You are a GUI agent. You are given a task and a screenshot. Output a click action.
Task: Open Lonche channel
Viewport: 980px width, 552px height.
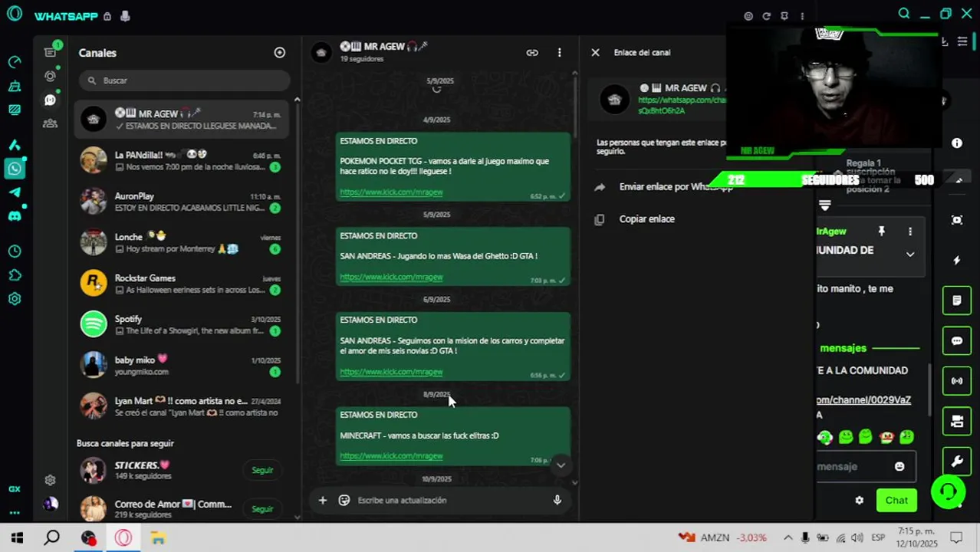pos(181,242)
